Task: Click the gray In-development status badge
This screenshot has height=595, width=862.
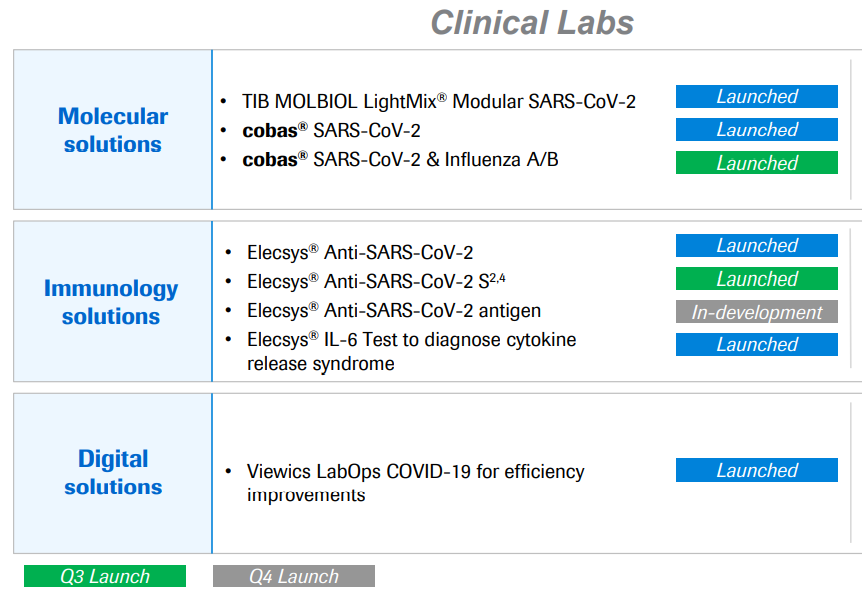Action: 756,312
